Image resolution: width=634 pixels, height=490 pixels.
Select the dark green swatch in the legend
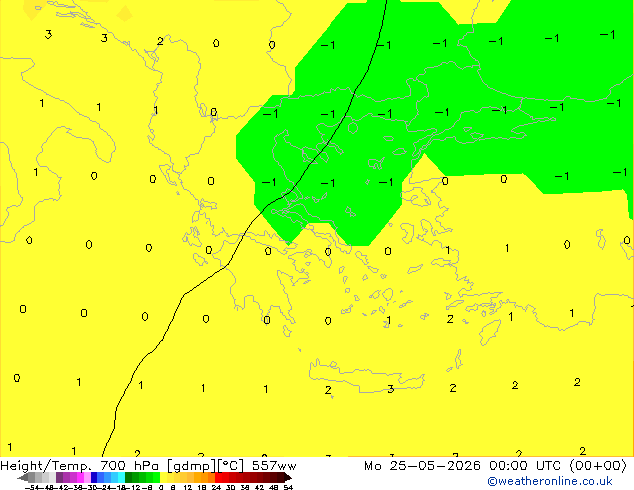pyautogui.click(x=129, y=477)
